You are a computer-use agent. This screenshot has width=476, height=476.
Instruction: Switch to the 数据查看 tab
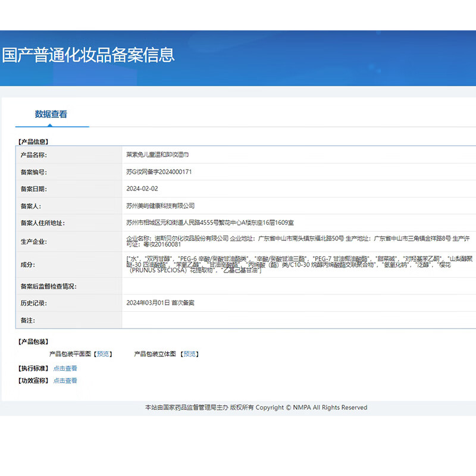click(x=52, y=114)
